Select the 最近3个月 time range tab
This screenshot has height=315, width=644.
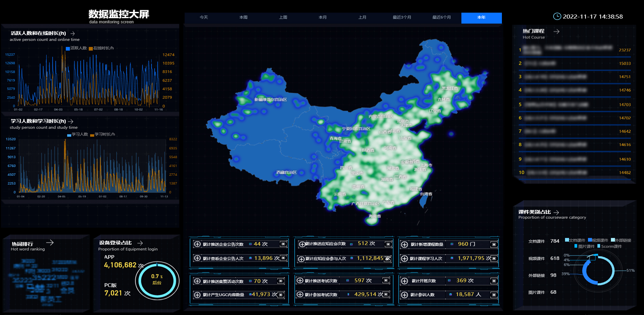pos(402,17)
